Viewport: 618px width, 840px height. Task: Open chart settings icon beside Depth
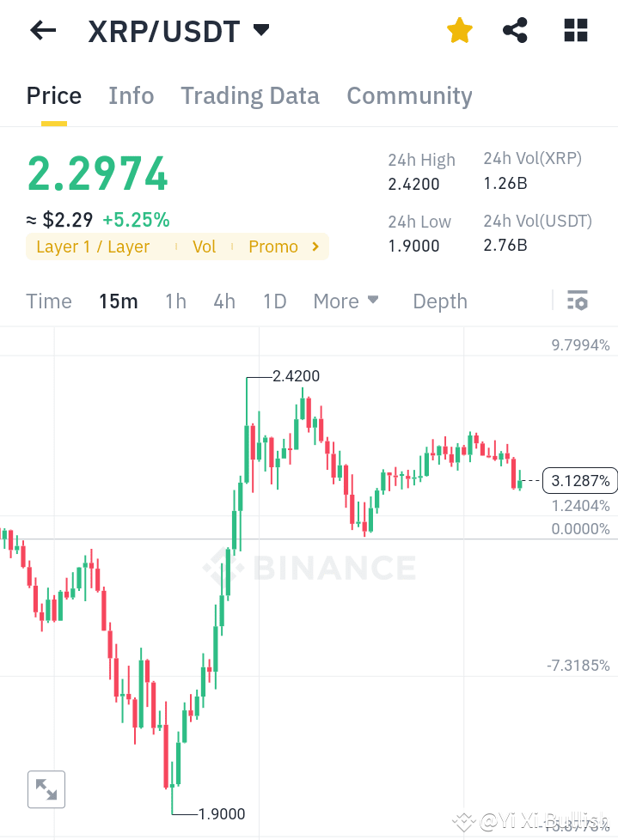[577, 301]
